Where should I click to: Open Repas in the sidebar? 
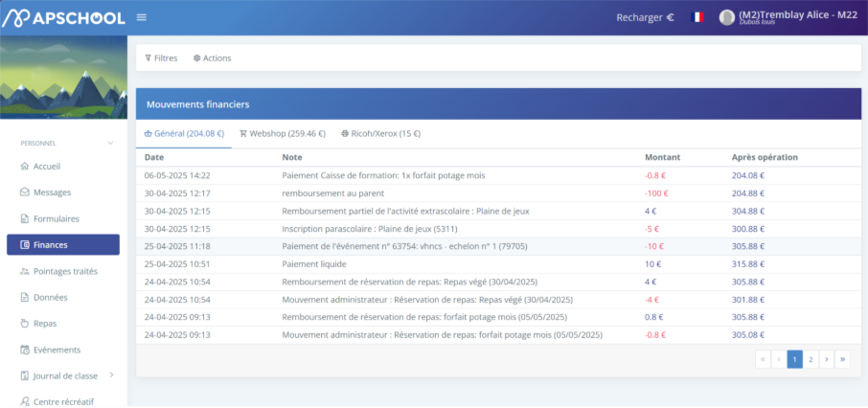coord(45,324)
